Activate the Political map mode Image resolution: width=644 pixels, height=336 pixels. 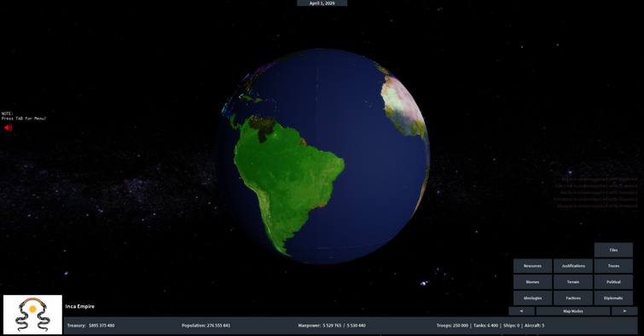(x=613, y=281)
